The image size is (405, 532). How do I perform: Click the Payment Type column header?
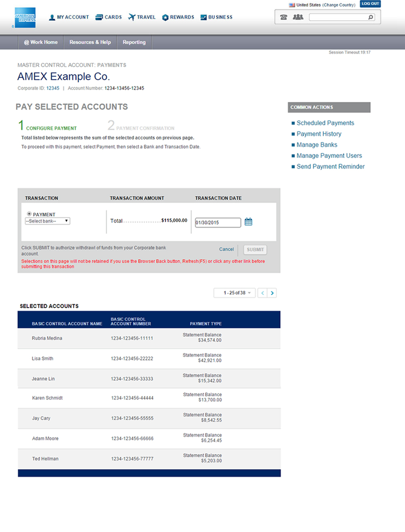(206, 324)
